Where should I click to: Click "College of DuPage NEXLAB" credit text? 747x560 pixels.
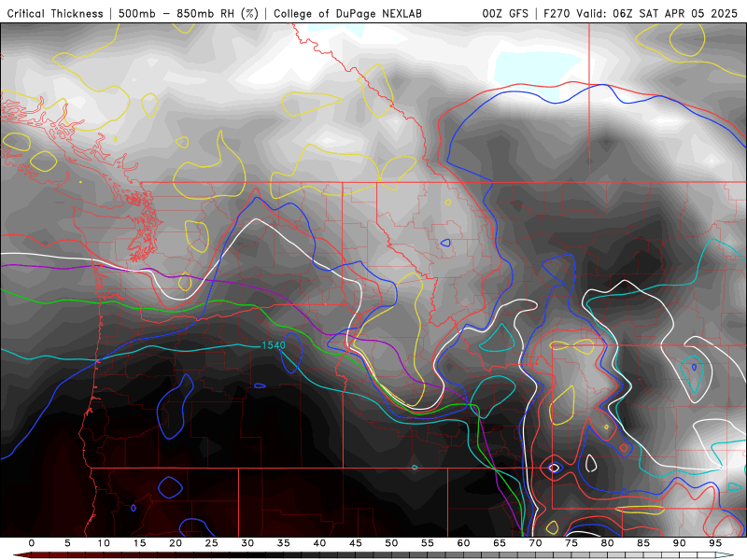(x=347, y=14)
